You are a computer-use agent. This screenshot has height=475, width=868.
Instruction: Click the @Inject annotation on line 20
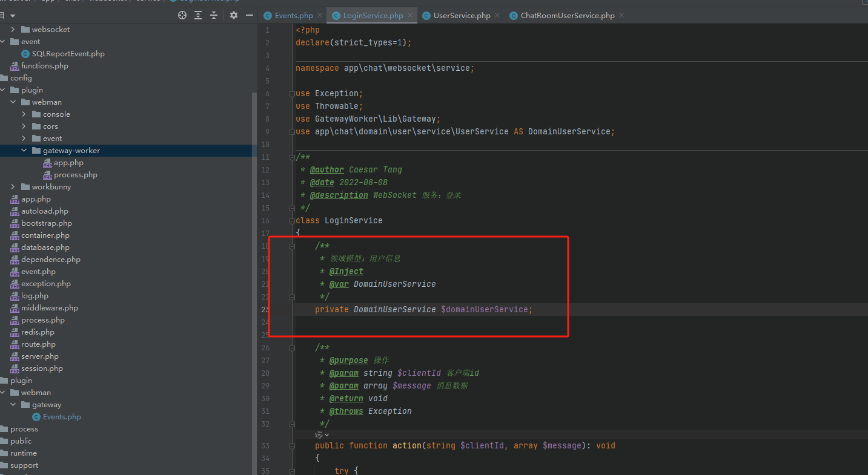click(x=346, y=272)
